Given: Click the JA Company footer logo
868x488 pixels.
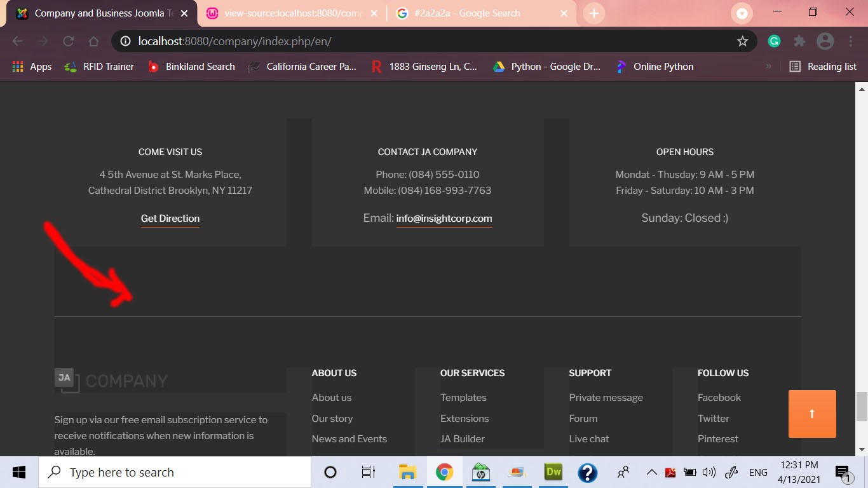Looking at the screenshot, I should point(111,380).
